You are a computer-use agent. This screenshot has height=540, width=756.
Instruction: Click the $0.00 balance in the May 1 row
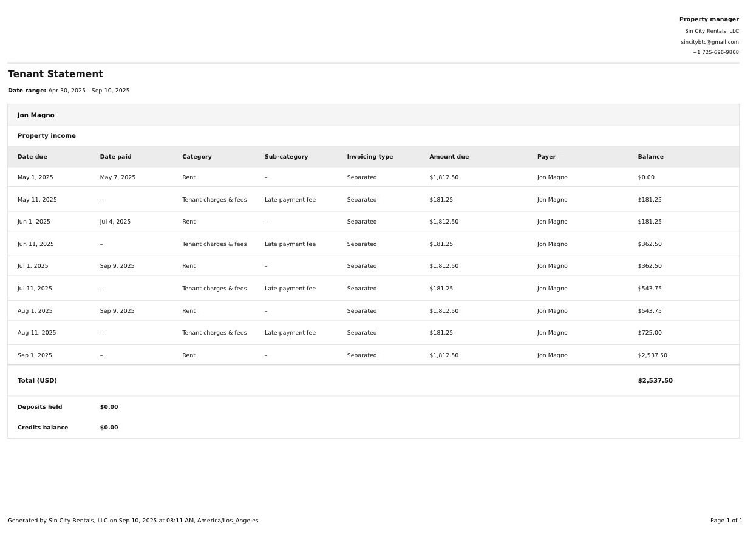coord(646,177)
